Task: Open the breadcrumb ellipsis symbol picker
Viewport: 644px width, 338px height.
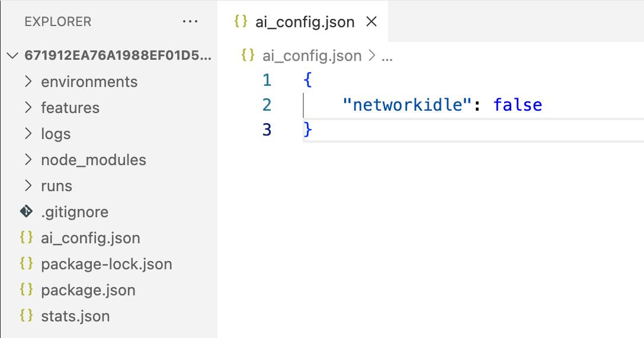Action: tap(387, 57)
